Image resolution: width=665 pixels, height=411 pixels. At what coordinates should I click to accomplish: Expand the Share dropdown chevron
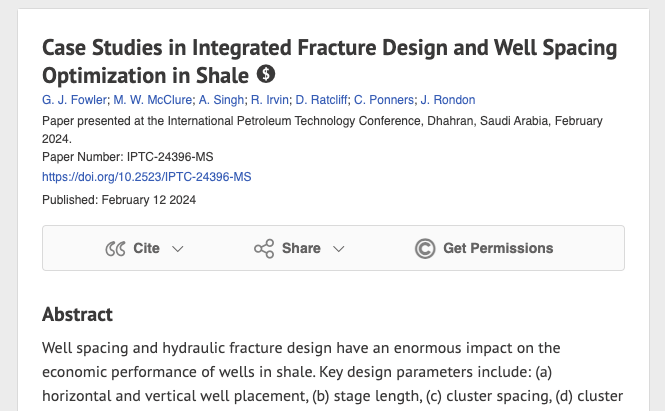338,249
